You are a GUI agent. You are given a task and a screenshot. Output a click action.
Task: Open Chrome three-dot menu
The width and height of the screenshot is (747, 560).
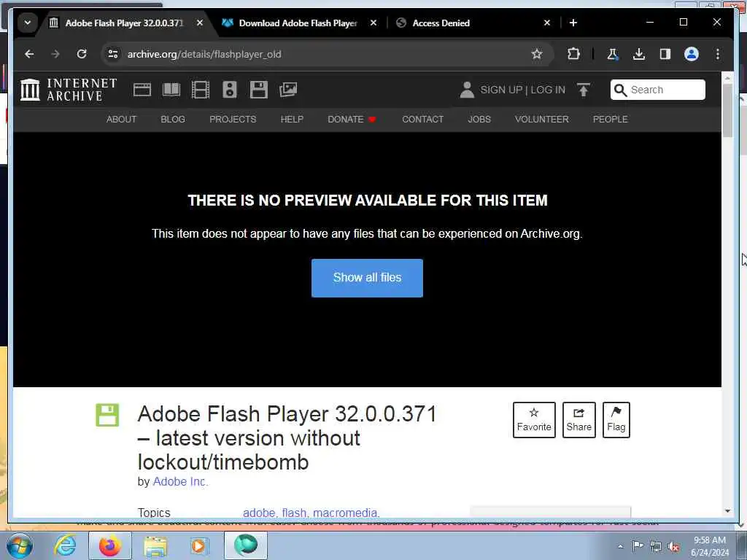click(x=718, y=54)
